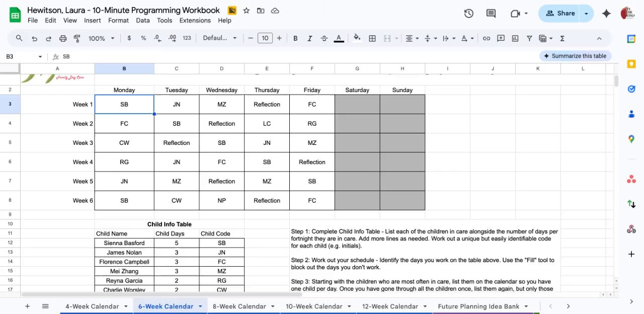Screen dimensions: 644x314
Task: Open the Data menu
Action: (x=143, y=20)
